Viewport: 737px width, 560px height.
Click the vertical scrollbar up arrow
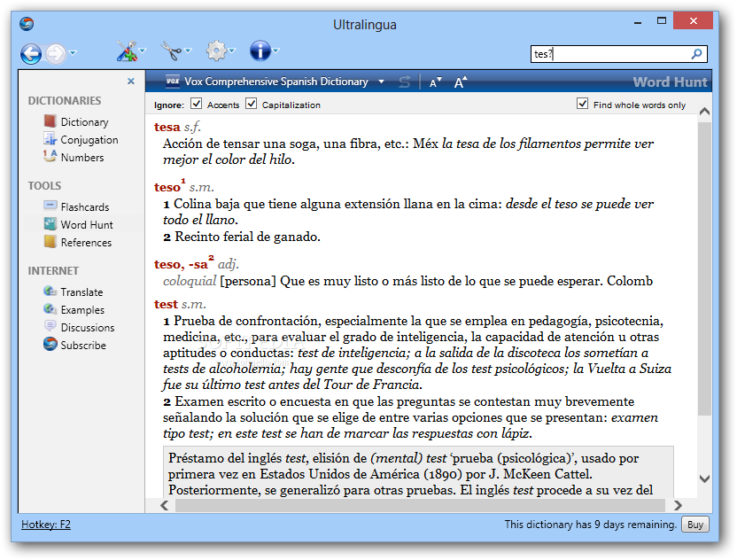click(x=704, y=112)
